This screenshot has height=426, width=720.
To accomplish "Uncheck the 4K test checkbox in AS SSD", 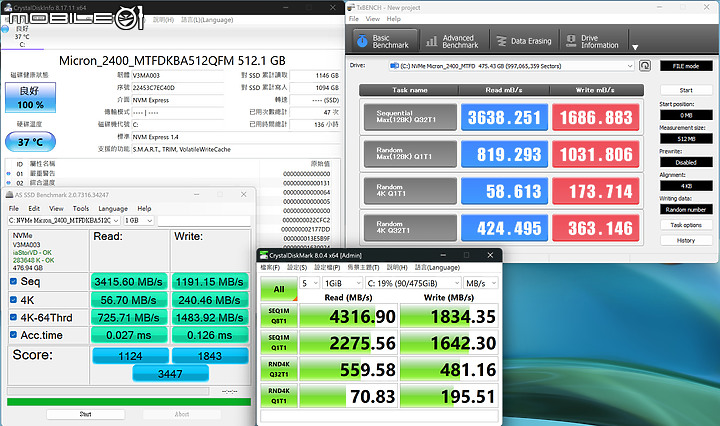I will click(13, 300).
